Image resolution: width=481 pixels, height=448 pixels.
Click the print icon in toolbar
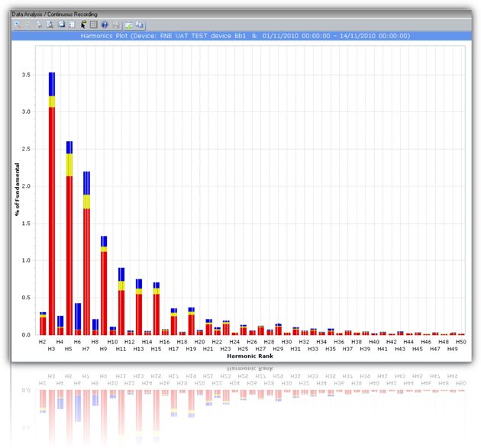point(39,24)
